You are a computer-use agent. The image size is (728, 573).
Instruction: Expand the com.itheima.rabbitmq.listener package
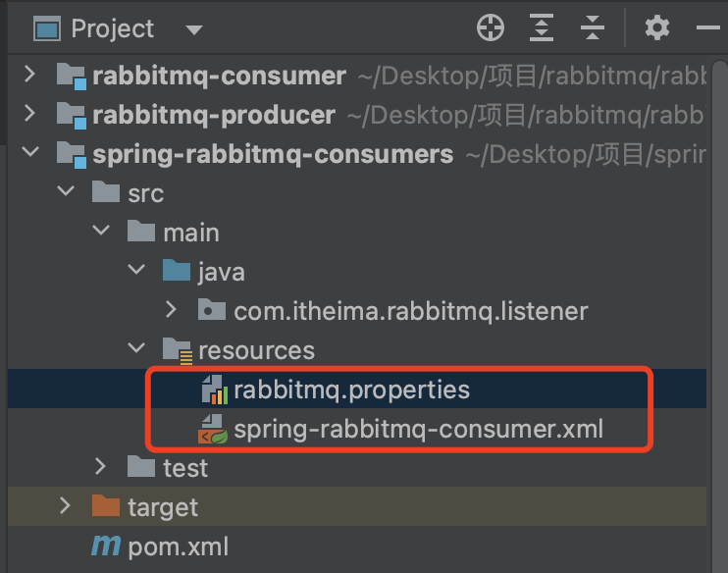click(171, 310)
